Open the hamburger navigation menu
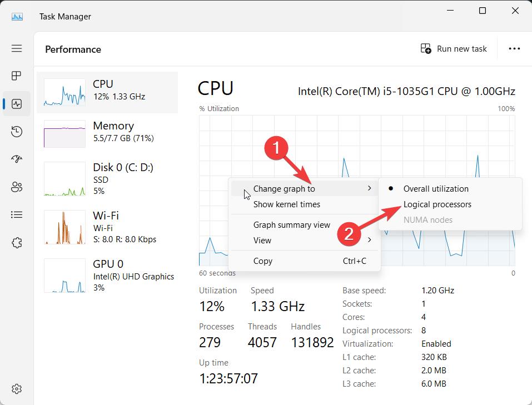This screenshot has height=405, width=532. point(17,48)
